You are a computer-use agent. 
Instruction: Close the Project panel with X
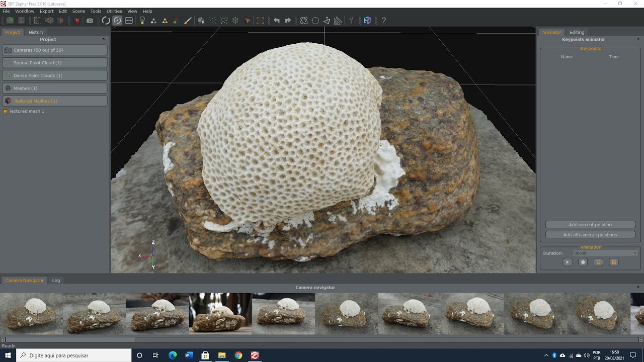(x=104, y=39)
